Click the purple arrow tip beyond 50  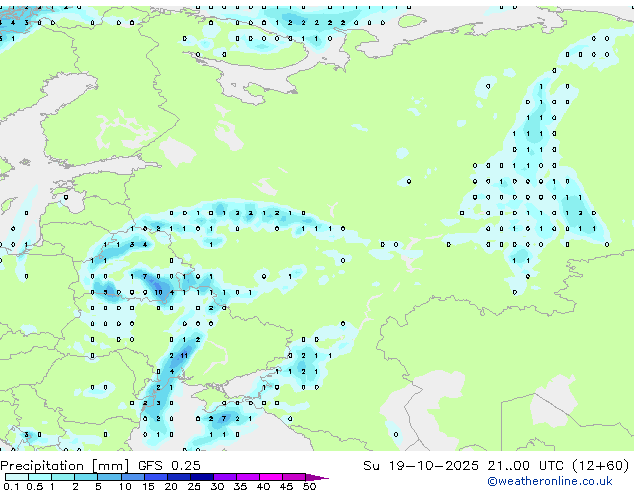click(317, 477)
